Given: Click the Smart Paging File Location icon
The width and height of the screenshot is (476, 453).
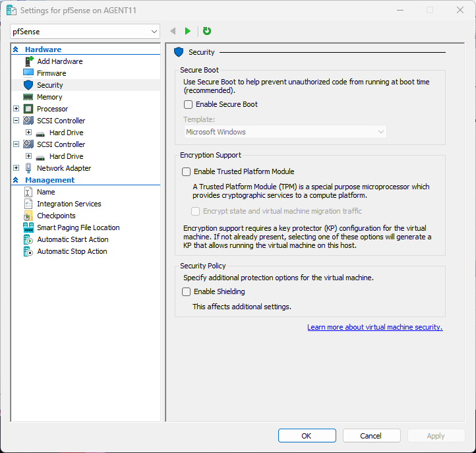Looking at the screenshot, I should [28, 227].
